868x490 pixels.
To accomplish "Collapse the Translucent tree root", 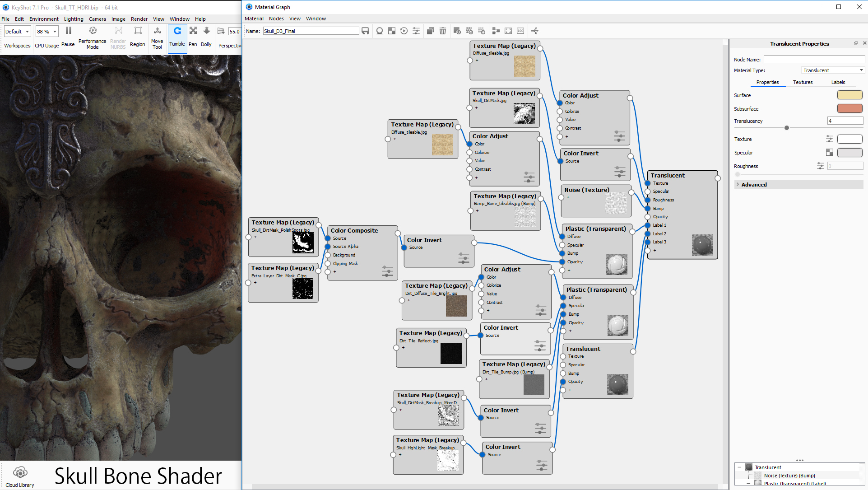I will coord(739,467).
